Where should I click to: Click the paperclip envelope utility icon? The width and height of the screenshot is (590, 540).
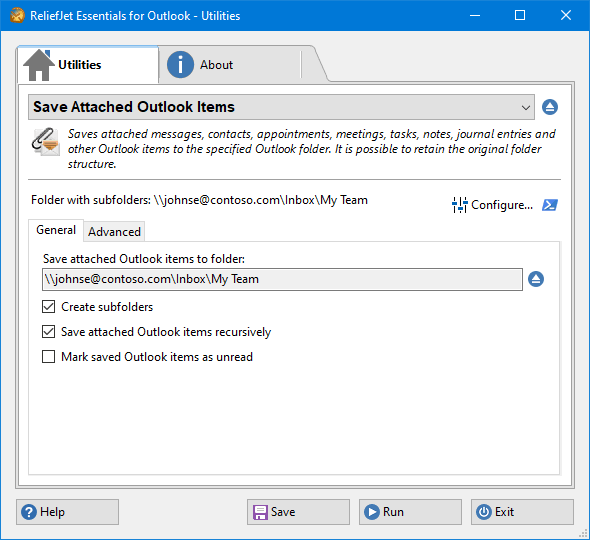46,142
